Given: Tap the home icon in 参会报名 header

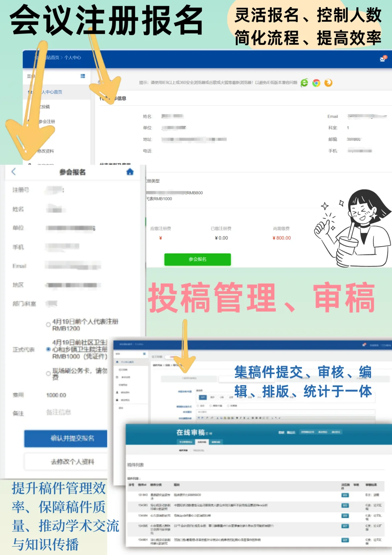Looking at the screenshot, I should tap(130, 172).
